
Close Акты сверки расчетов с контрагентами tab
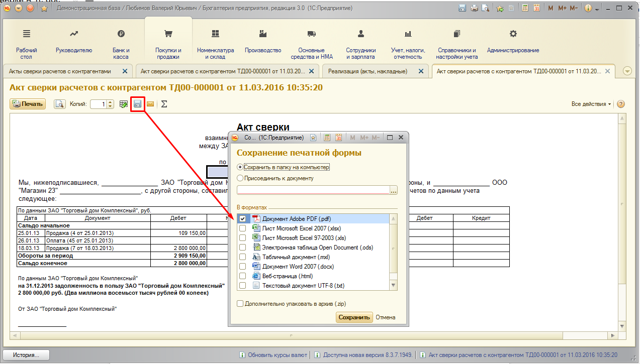125,71
